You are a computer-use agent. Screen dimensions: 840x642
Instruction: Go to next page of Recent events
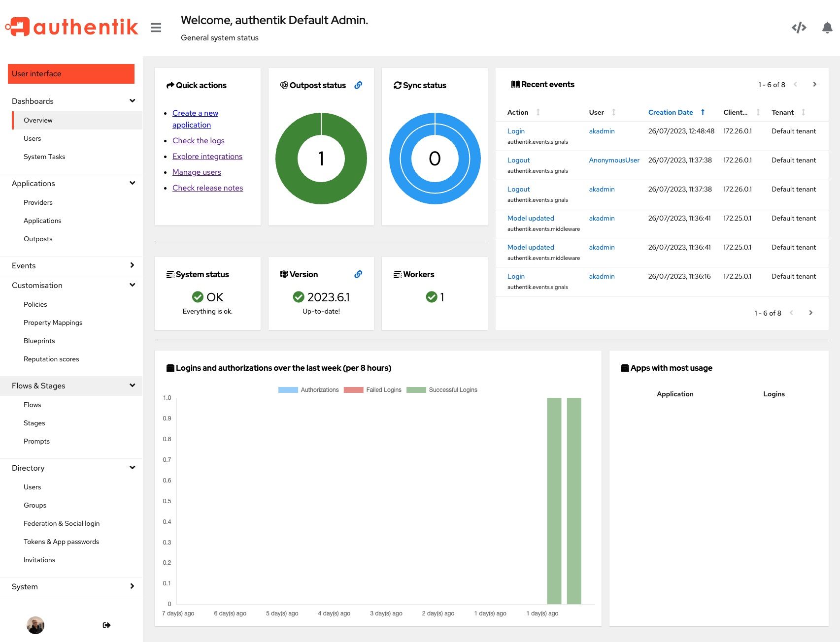(x=814, y=84)
